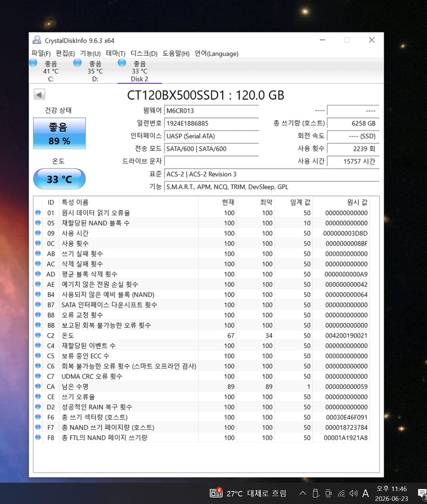This screenshot has width=427, height=504.
Task: Open the 테마(T) menu
Action: point(116,54)
